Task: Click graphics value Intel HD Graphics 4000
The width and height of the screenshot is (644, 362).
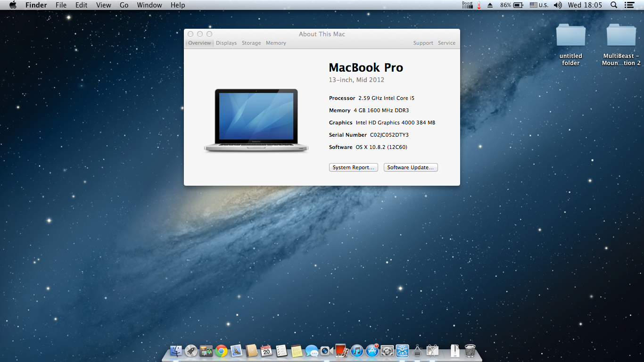Action: tap(396, 123)
